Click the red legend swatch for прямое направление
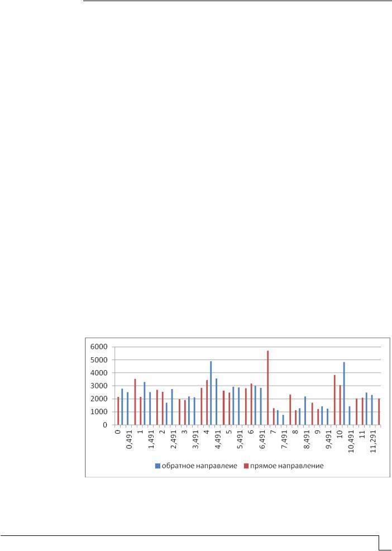 246,466
